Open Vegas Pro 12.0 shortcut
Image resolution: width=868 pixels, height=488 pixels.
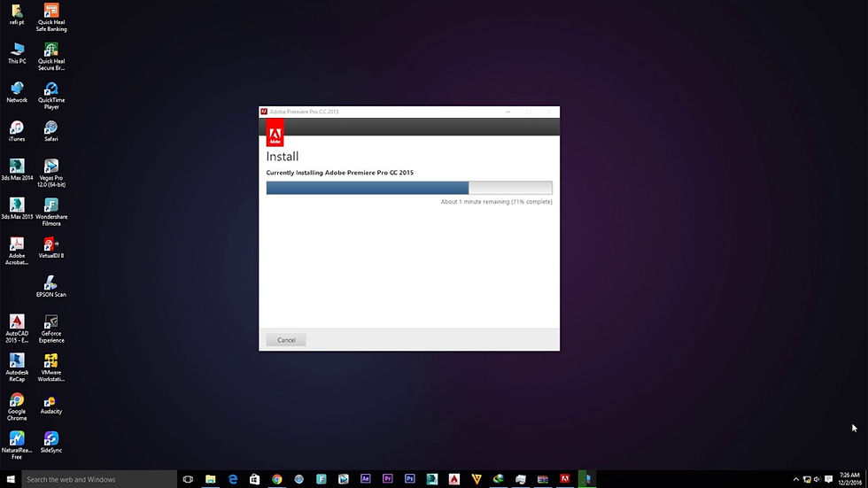51,173
